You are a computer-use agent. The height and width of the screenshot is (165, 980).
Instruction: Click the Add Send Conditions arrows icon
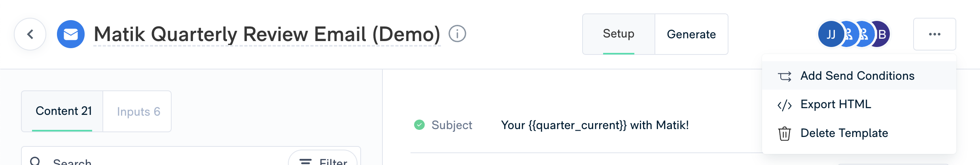tap(785, 76)
